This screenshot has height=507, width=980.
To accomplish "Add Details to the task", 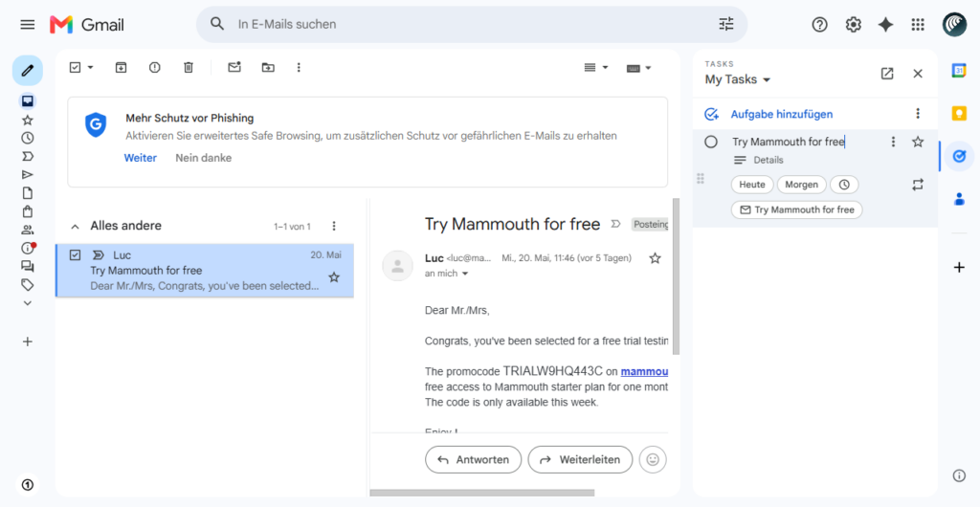I will coord(768,160).
